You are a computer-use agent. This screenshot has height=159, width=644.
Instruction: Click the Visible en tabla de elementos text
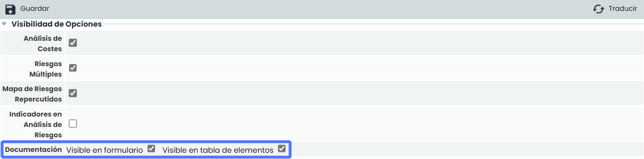[218, 150]
